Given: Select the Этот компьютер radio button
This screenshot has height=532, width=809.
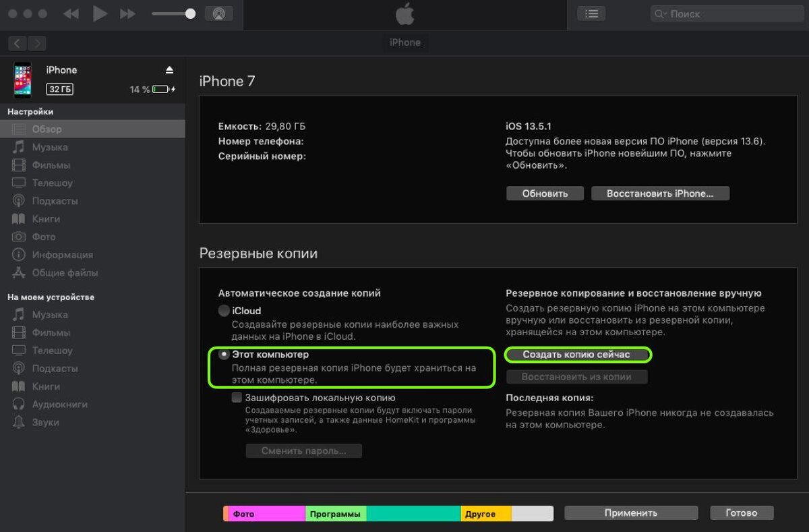Looking at the screenshot, I should click(x=224, y=355).
